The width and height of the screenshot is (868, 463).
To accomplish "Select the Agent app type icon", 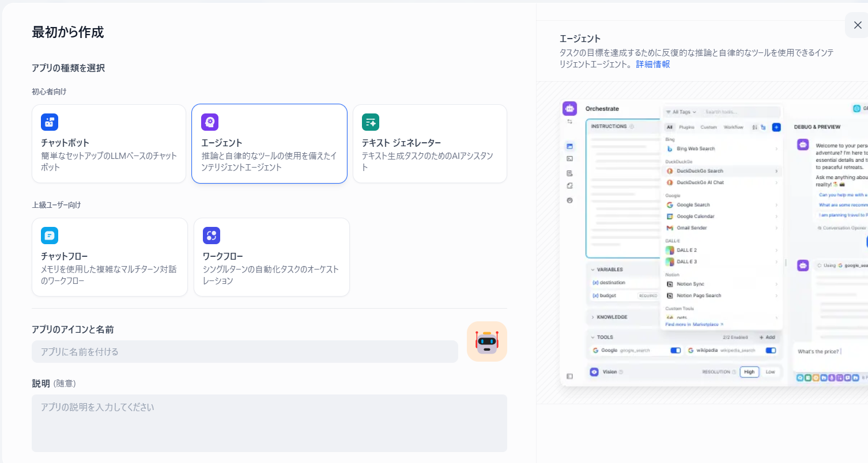I will point(210,122).
